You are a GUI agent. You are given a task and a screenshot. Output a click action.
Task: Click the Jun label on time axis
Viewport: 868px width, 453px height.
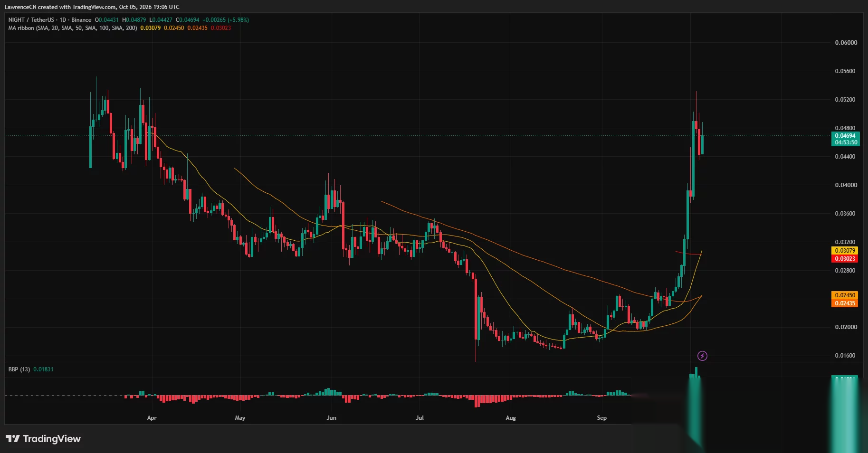(x=331, y=418)
